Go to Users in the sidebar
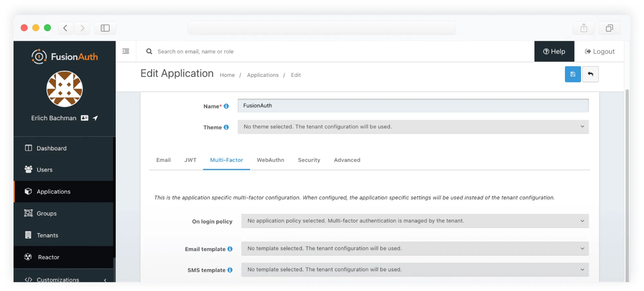 click(x=63, y=170)
